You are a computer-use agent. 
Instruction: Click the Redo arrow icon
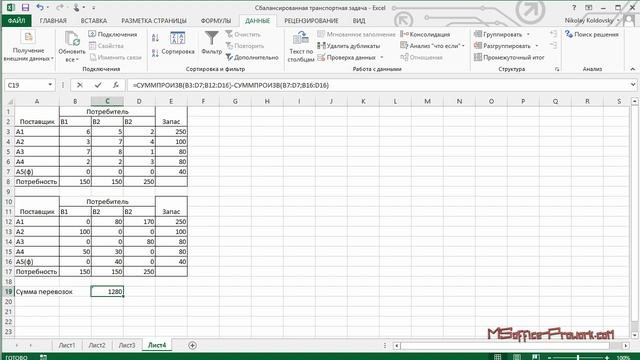pyautogui.click(x=60, y=7)
